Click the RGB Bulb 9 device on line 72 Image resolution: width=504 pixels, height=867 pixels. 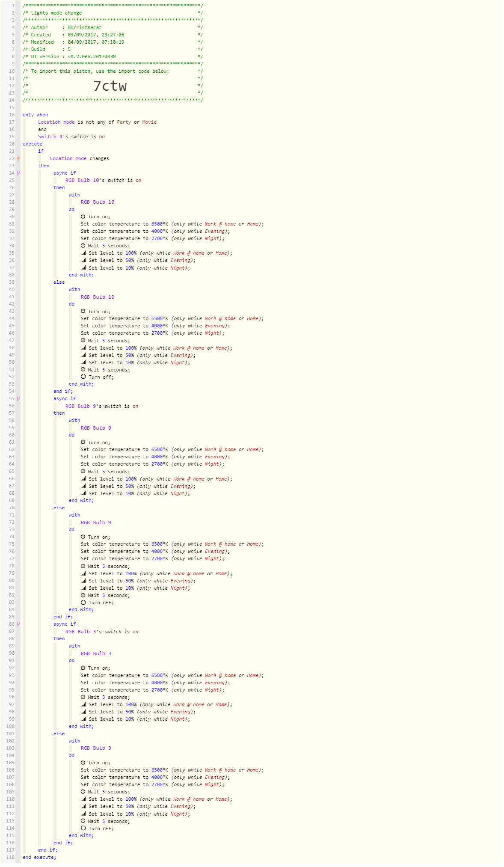[96, 522]
